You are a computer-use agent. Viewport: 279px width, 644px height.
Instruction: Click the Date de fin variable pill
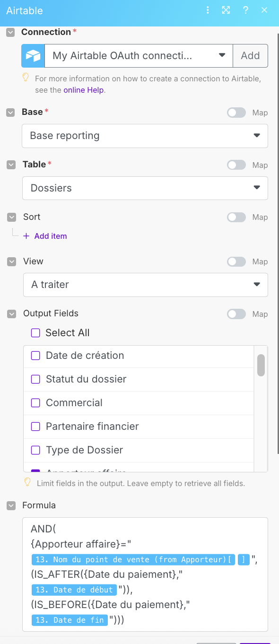coord(70,620)
